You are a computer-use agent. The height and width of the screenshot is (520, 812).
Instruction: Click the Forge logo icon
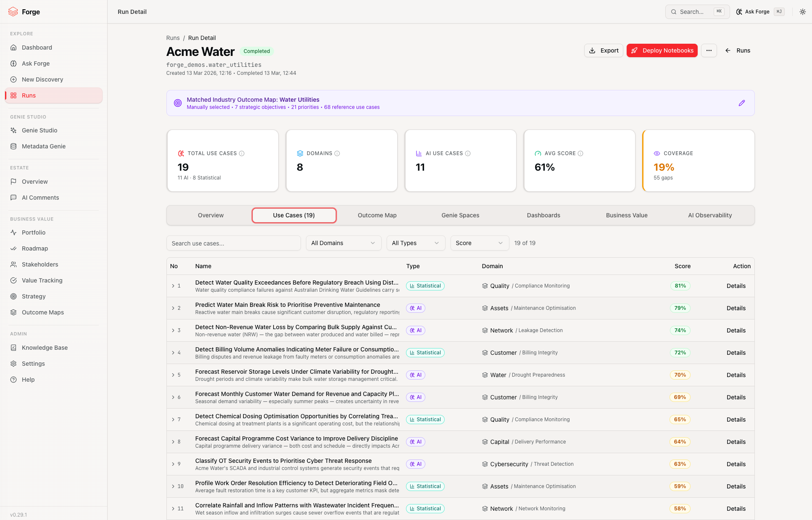click(13, 12)
